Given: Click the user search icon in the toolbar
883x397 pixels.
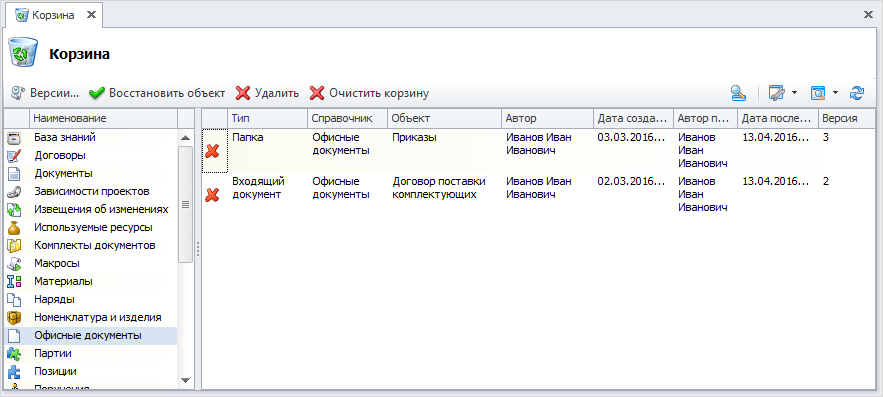Looking at the screenshot, I should [738, 93].
